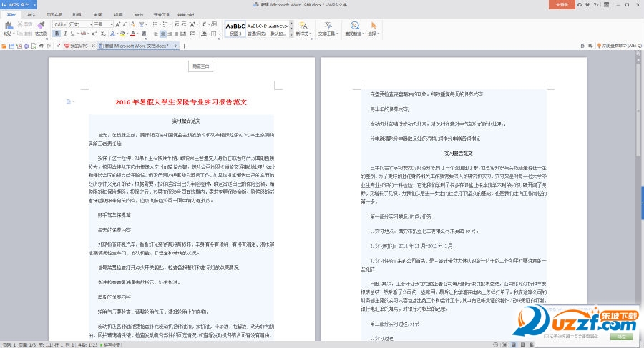Image resolution: width=644 pixels, height=348 pixels.
Task: Expand the styles gallery arrow
Action: pyautogui.click(x=292, y=34)
